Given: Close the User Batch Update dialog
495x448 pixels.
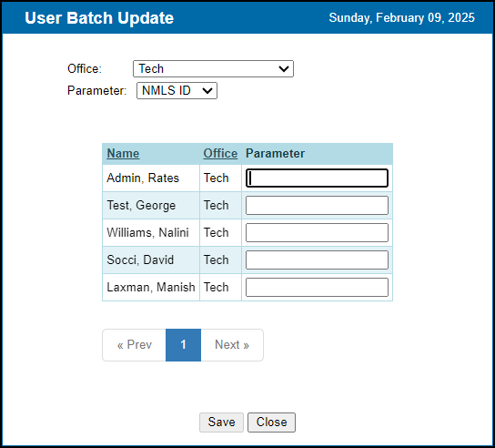Looking at the screenshot, I should click(271, 423).
